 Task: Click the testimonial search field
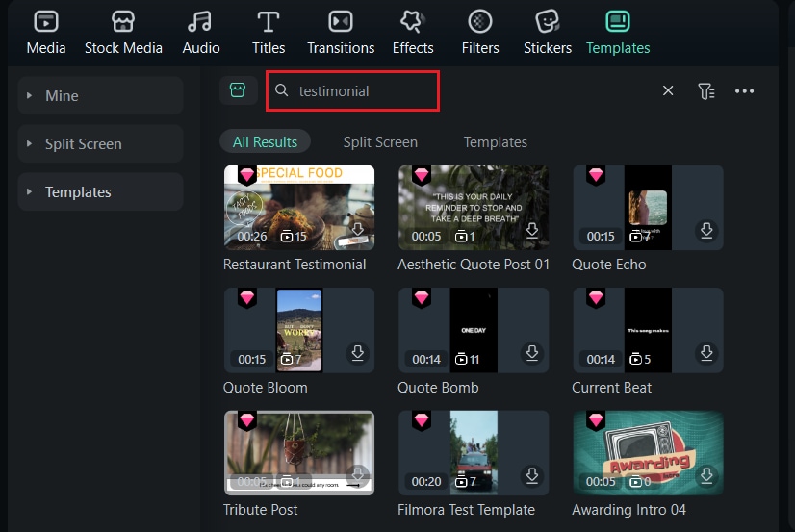point(353,91)
